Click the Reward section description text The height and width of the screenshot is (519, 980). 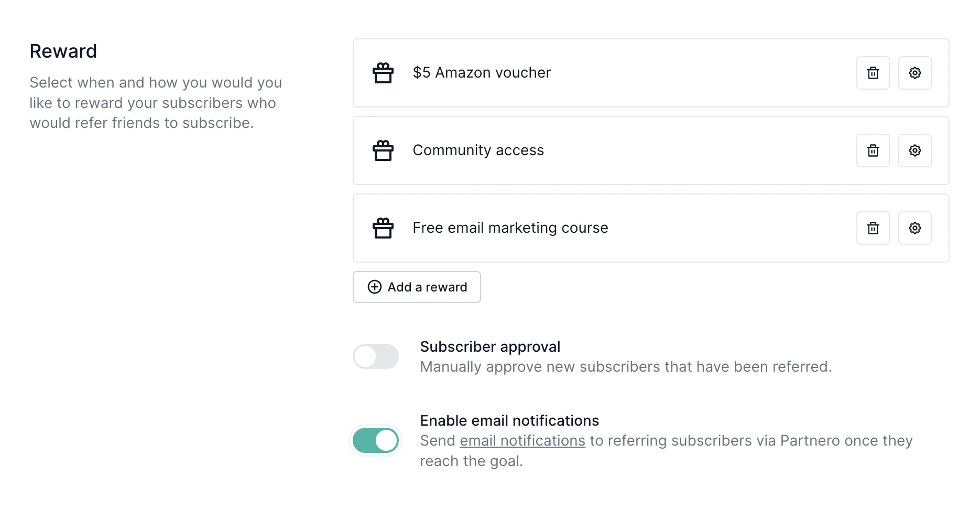click(x=156, y=103)
